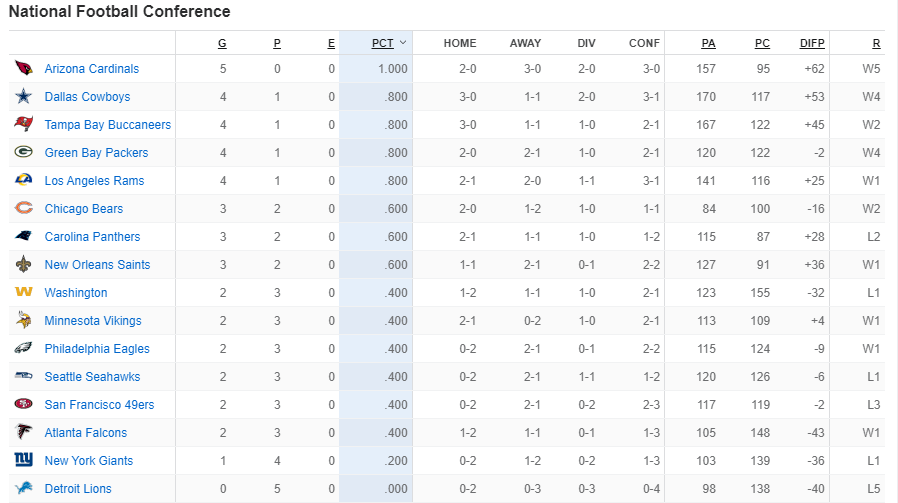The width and height of the screenshot is (898, 503).
Task: Click the Detroit Lions logo
Action: [23, 489]
